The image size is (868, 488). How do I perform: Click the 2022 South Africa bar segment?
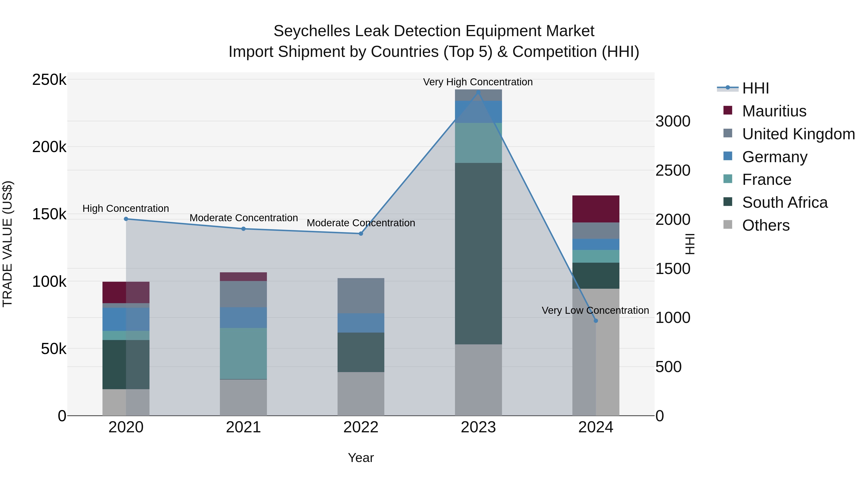(x=361, y=353)
